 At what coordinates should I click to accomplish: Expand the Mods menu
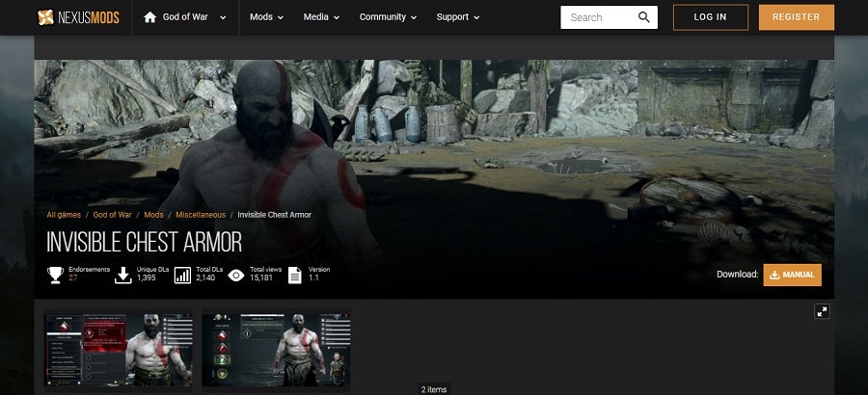266,17
